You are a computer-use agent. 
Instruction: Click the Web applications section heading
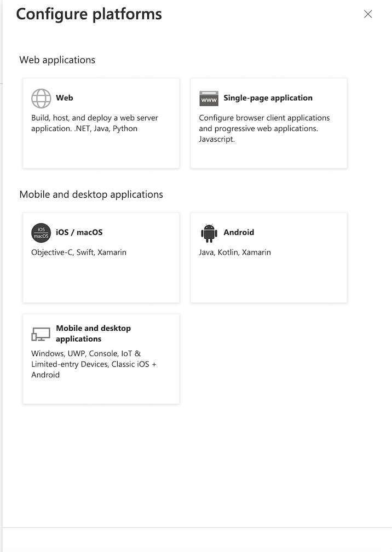[x=57, y=60]
